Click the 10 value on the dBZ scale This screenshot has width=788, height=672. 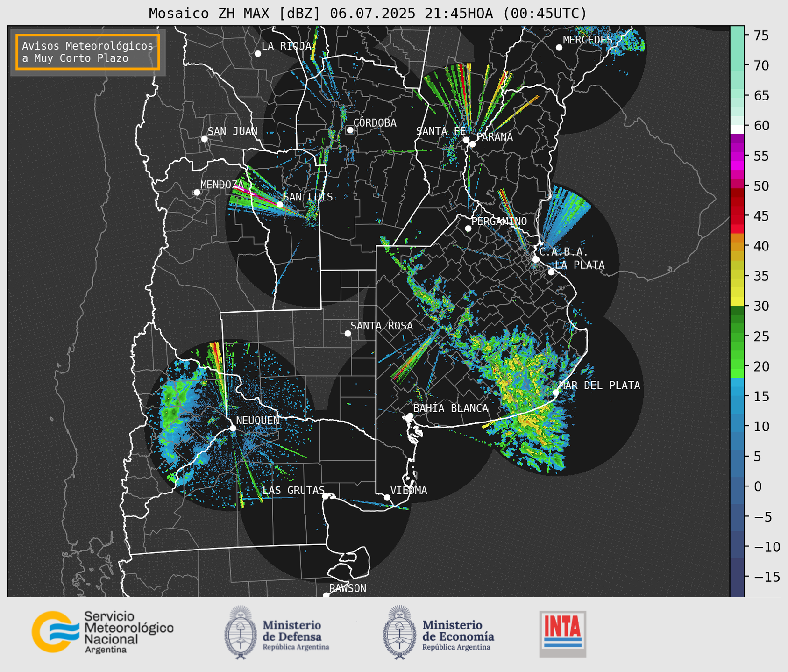click(761, 426)
